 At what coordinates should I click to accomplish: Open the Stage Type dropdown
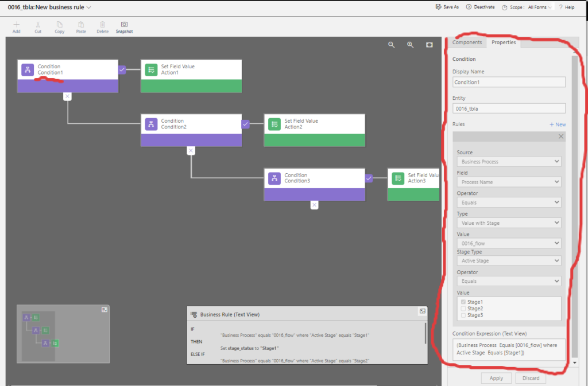point(508,260)
